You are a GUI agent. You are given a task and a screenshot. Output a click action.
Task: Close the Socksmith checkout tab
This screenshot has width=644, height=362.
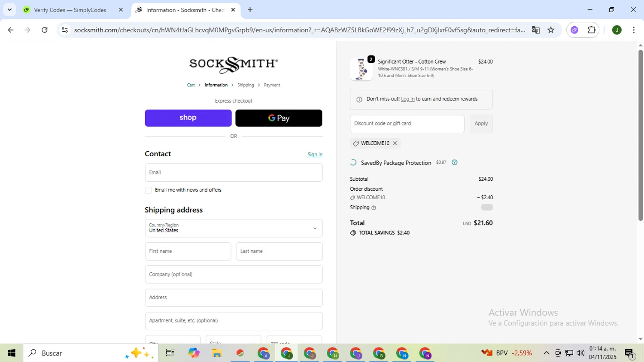233,9
